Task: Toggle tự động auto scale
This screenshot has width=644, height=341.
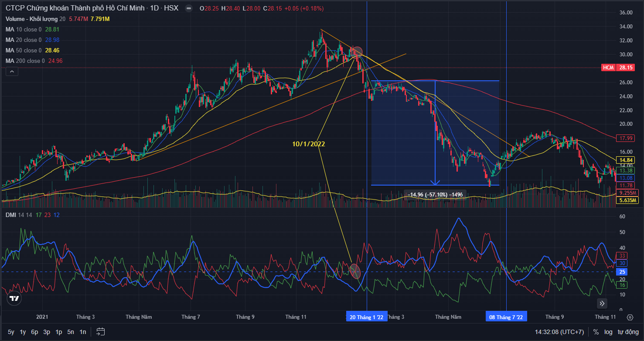Action: pos(627,332)
